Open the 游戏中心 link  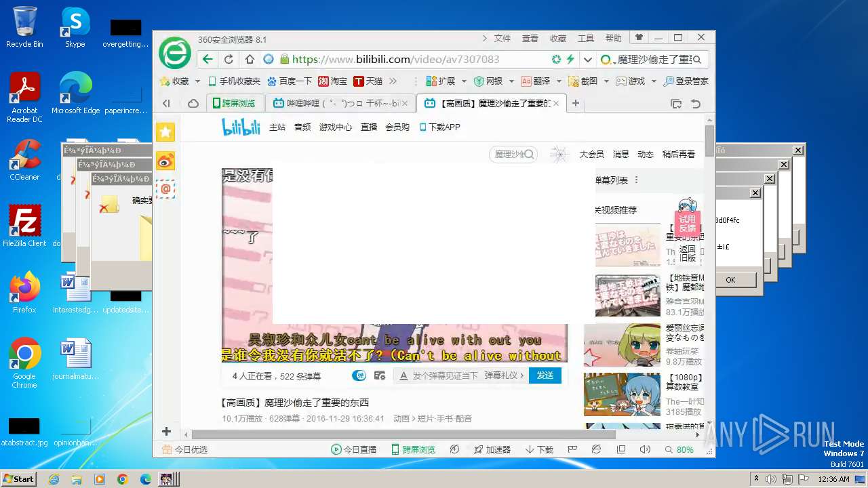[x=336, y=127]
